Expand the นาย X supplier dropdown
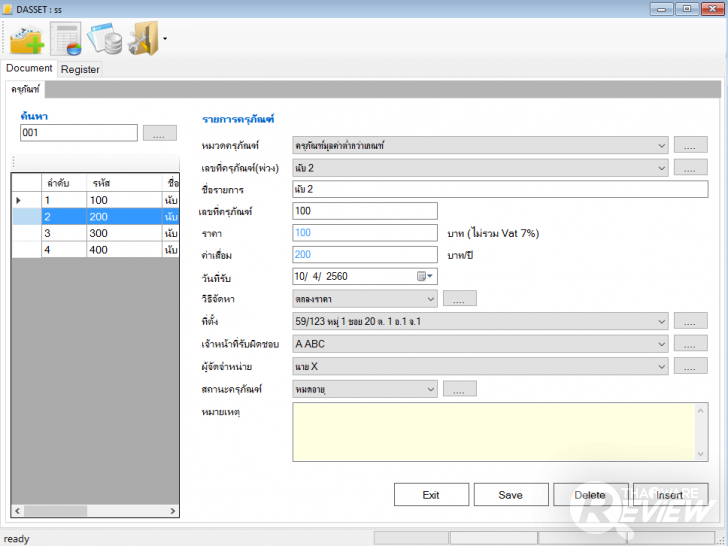 [x=660, y=367]
